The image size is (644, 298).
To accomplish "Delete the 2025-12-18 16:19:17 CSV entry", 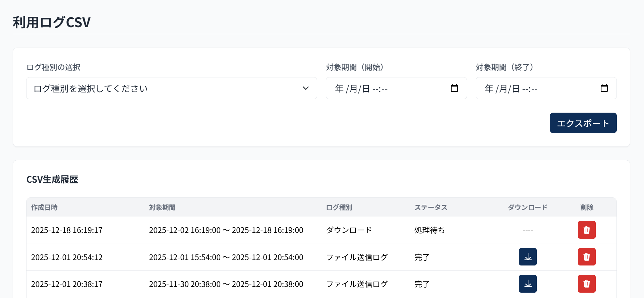I will [586, 230].
